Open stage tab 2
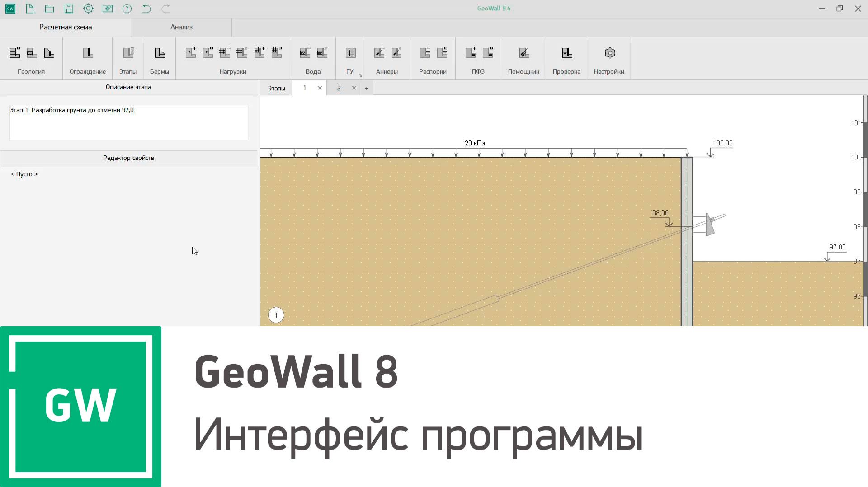 coord(339,88)
